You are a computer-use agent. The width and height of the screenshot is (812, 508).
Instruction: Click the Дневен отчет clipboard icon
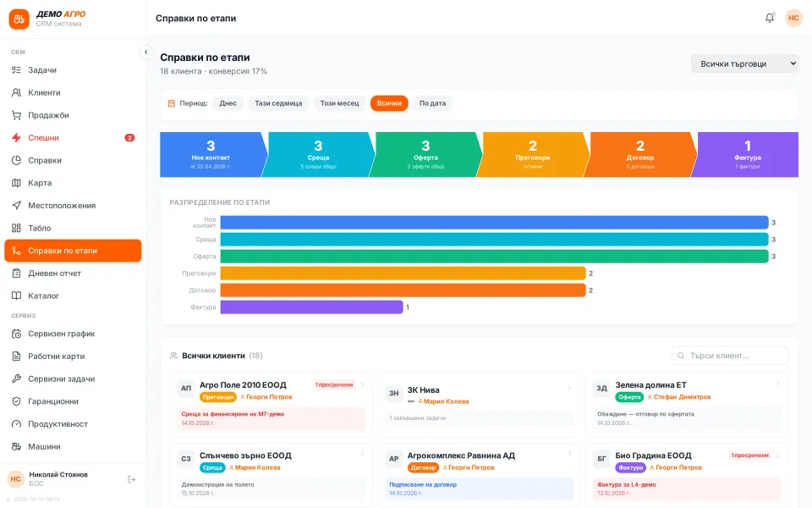(x=17, y=273)
